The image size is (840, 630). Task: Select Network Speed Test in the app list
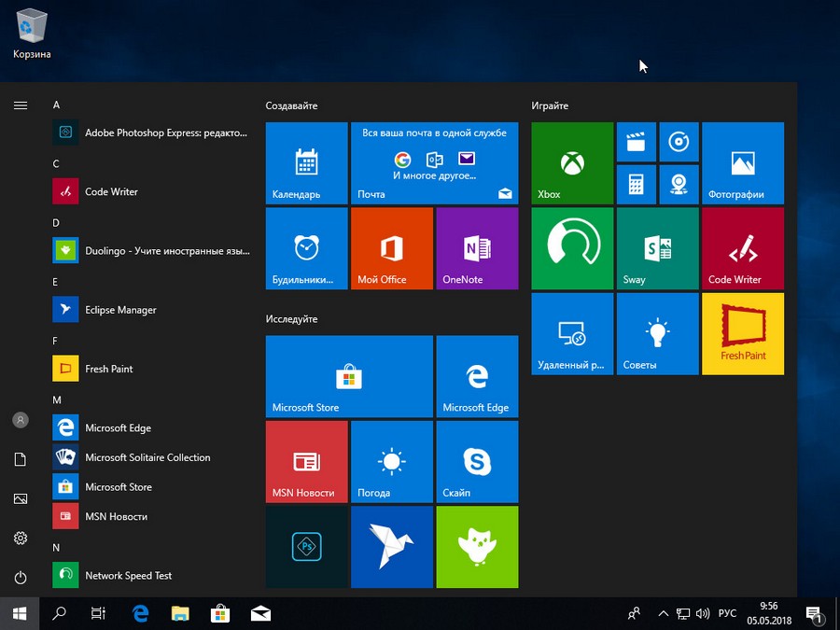pos(129,576)
